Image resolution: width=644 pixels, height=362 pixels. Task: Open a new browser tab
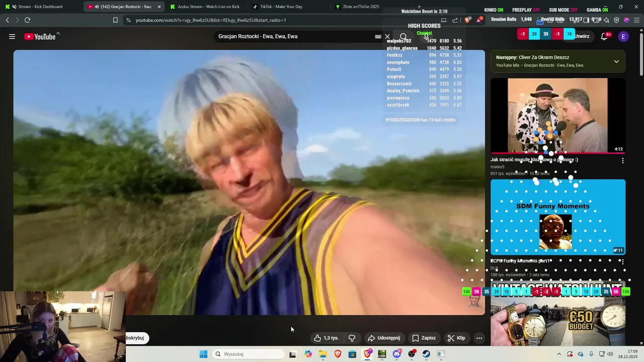pyautogui.click(x=419, y=7)
